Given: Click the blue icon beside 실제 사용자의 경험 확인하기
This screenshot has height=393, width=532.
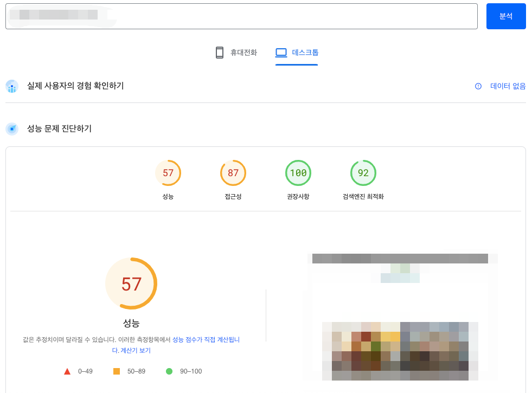Looking at the screenshot, I should (12, 86).
